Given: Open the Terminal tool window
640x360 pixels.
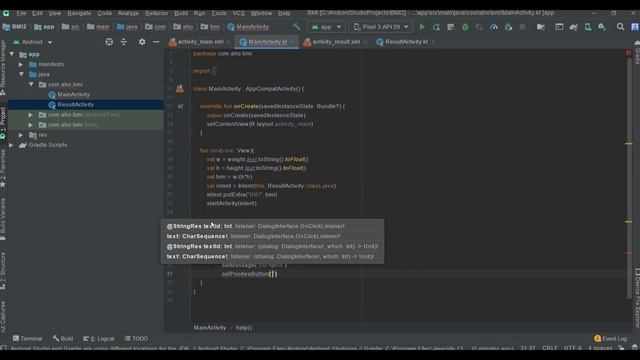Looking at the screenshot, I should (x=27, y=339).
